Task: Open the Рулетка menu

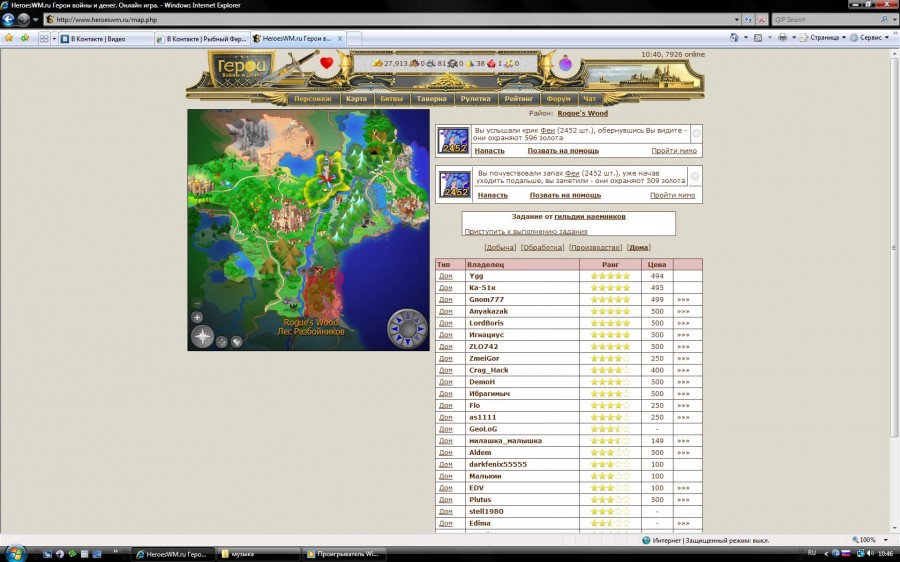Action: point(475,99)
